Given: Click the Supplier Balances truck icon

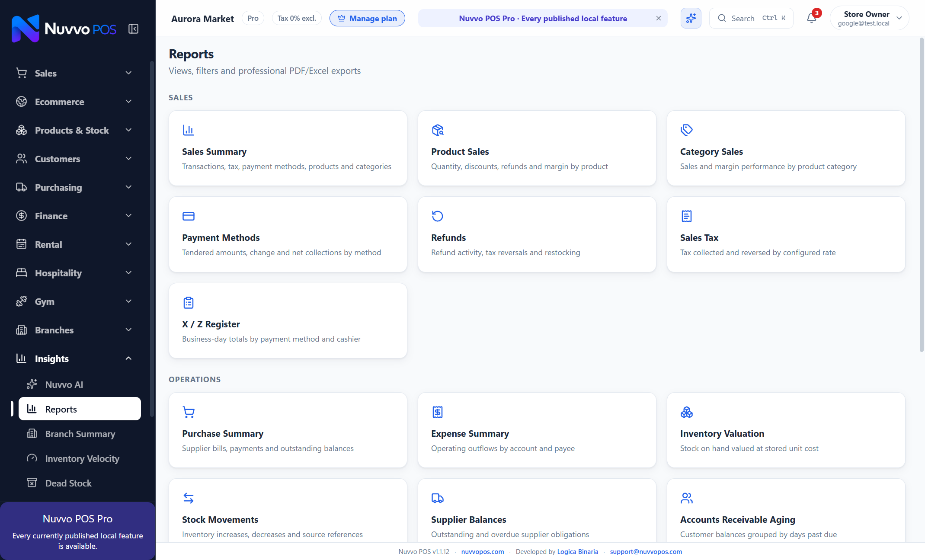Looking at the screenshot, I should (x=437, y=498).
